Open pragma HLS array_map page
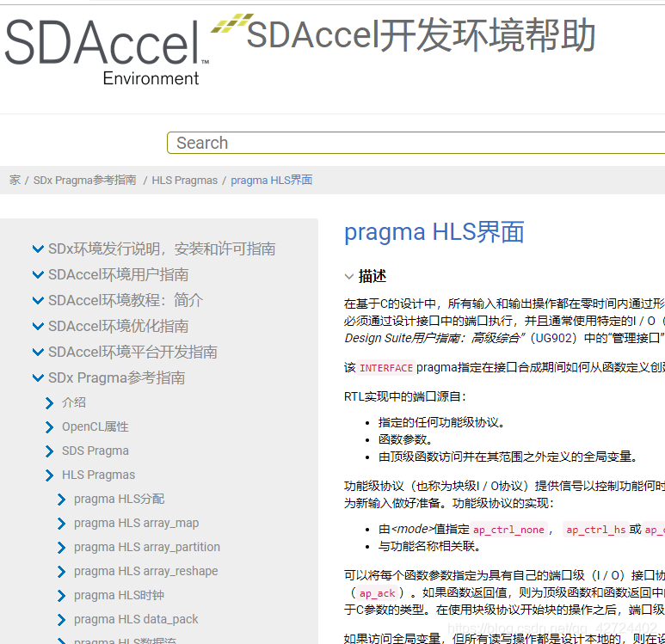Image resolution: width=665 pixels, height=644 pixels. (x=136, y=523)
